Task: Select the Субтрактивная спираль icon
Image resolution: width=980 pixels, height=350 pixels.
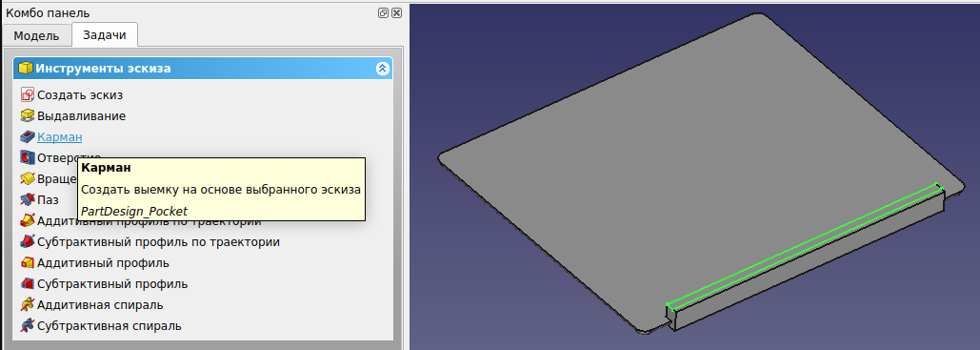Action: click(x=27, y=325)
